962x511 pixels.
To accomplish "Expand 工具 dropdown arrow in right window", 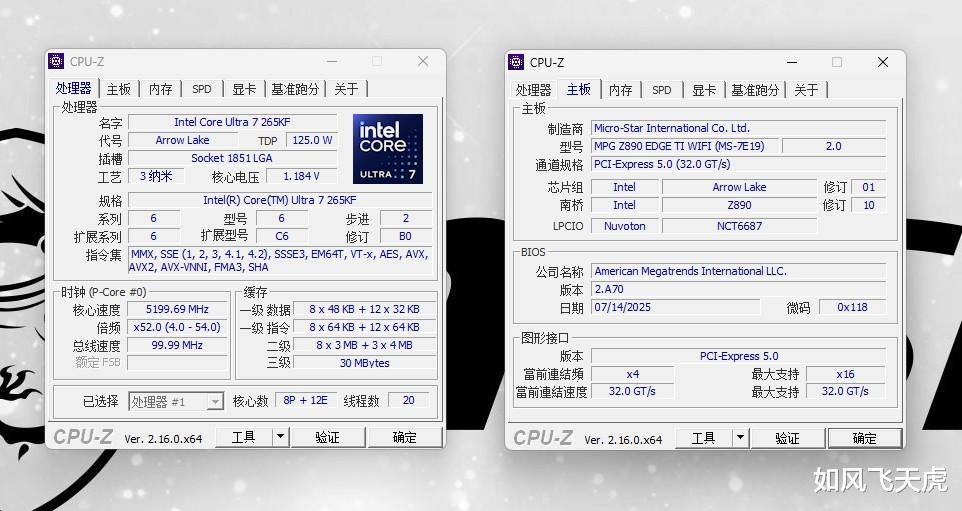I will (741, 438).
